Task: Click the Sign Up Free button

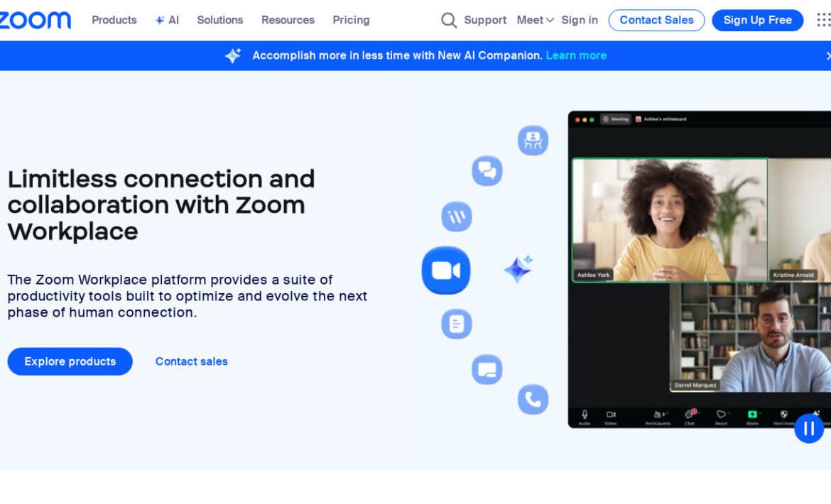Action: tap(757, 20)
